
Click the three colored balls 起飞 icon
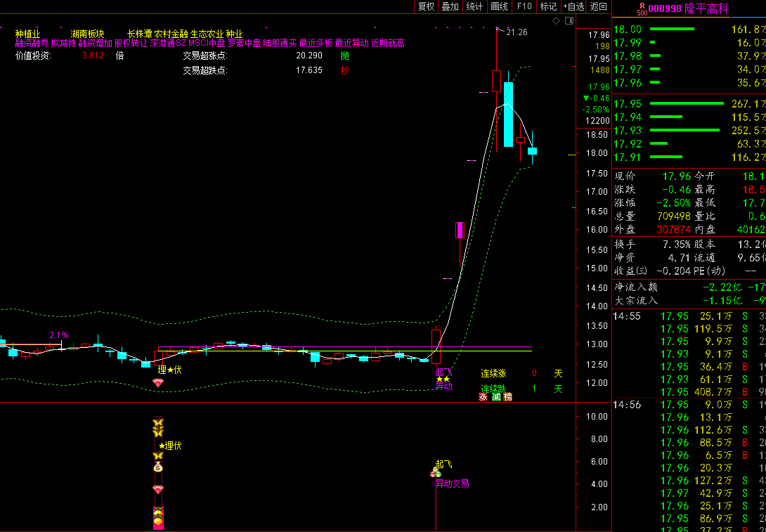[x=436, y=472]
